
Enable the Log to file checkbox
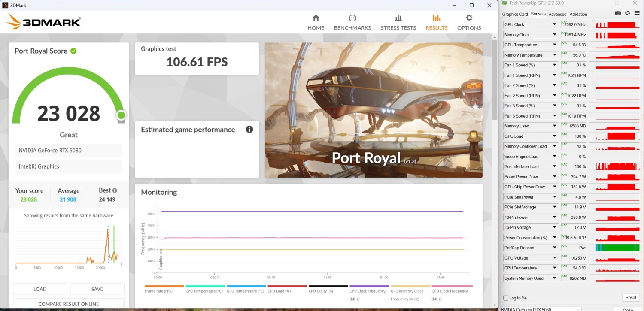coord(506,298)
